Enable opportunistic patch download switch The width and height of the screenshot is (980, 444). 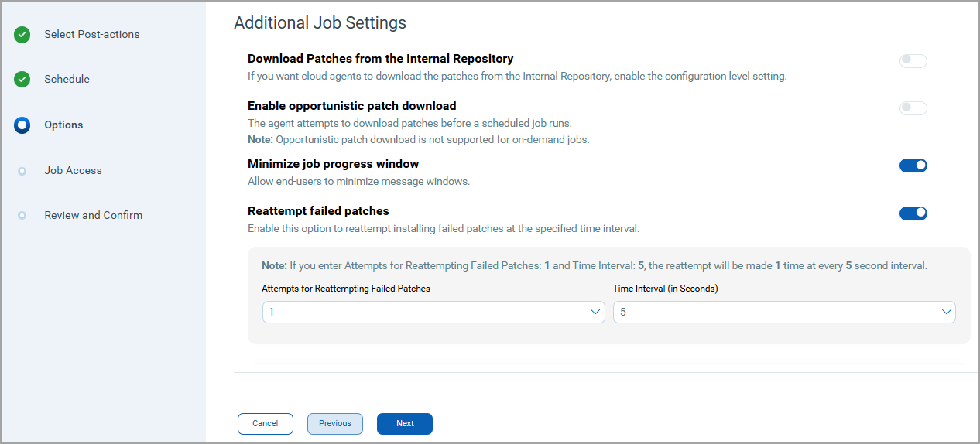913,108
